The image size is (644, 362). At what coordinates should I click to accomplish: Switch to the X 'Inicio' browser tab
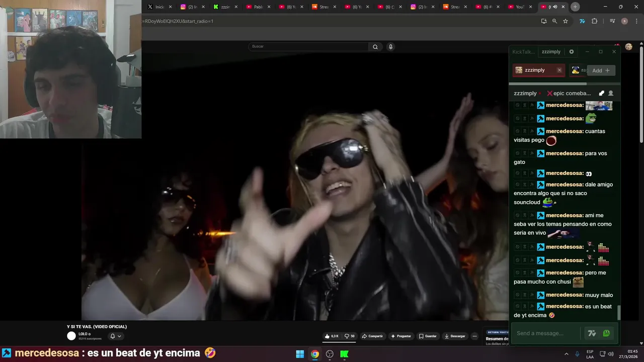pos(159,7)
